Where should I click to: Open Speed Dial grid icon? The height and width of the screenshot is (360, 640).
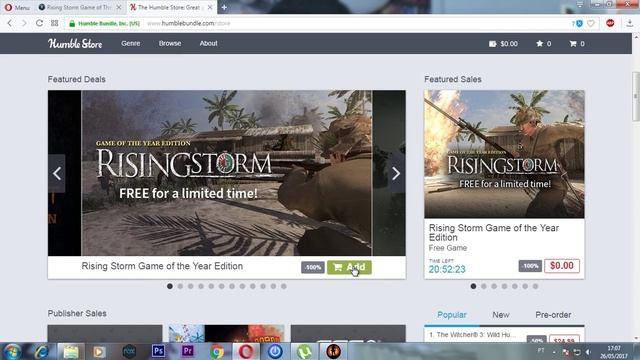point(54,23)
